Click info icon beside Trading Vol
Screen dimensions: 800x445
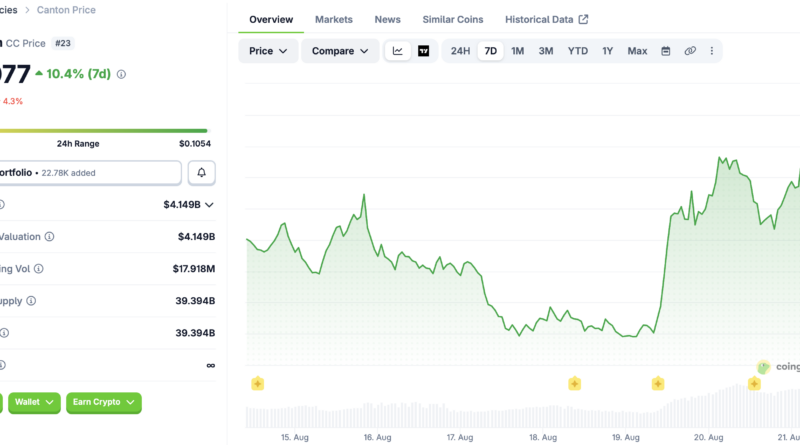click(39, 269)
